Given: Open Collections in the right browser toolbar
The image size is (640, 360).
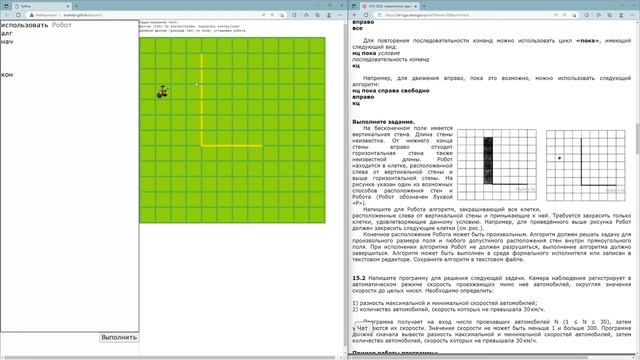Looking at the screenshot, I should pos(610,15).
